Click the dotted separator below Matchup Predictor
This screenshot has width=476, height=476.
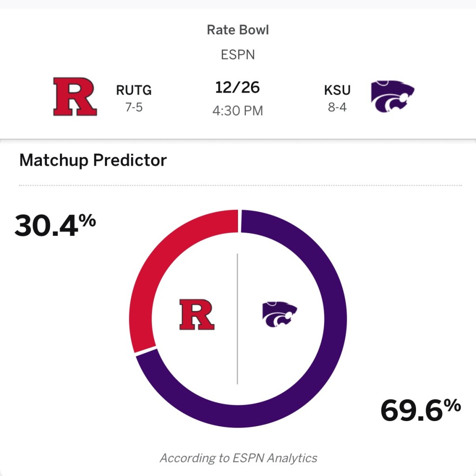(x=240, y=185)
